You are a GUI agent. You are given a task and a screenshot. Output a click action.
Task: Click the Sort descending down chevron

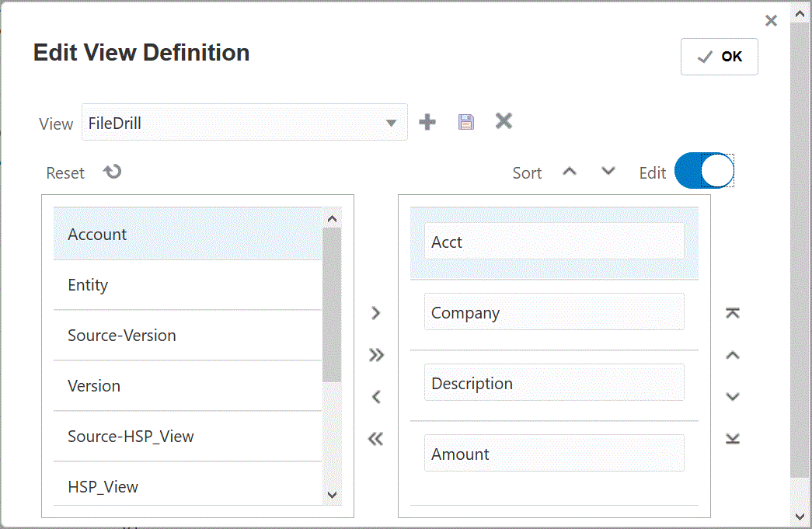[608, 172]
